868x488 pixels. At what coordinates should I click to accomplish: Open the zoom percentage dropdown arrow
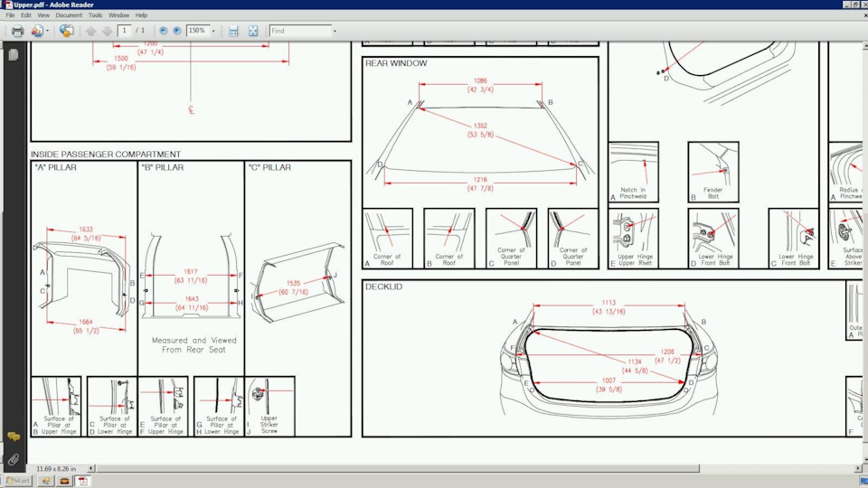[x=213, y=31]
